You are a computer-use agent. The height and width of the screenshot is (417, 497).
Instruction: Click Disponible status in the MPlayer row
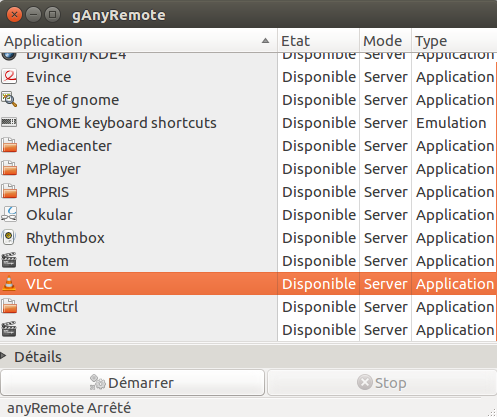pyautogui.click(x=319, y=169)
